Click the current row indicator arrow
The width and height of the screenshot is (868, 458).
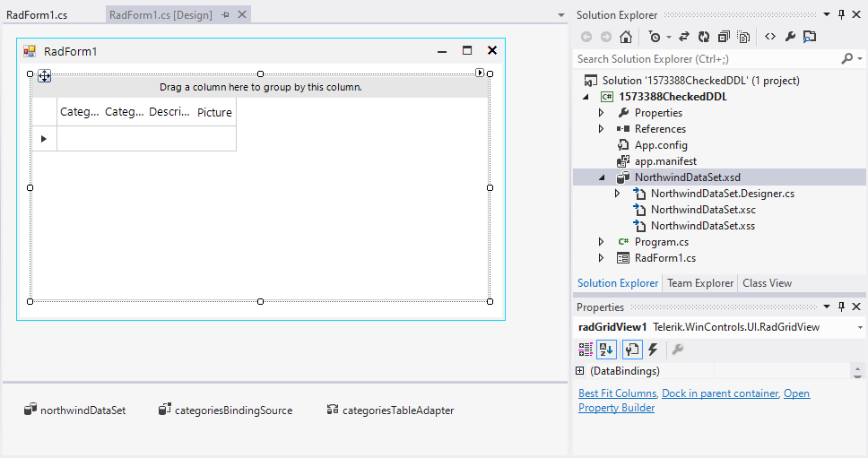tap(44, 139)
